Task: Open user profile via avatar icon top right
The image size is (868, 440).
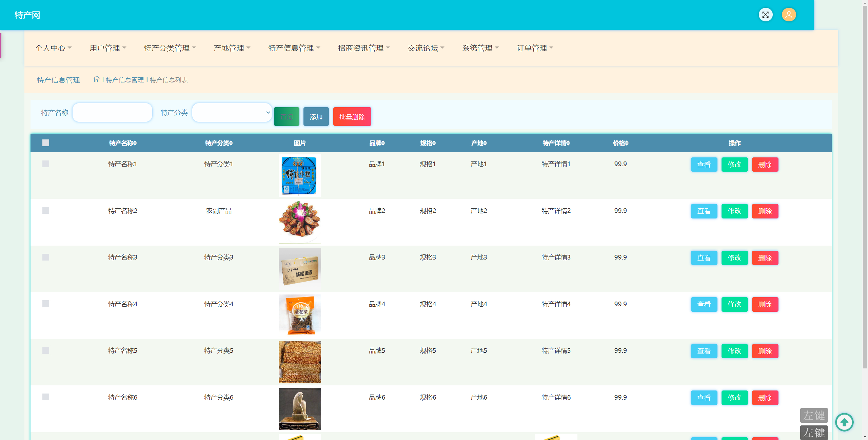Action: (x=789, y=15)
